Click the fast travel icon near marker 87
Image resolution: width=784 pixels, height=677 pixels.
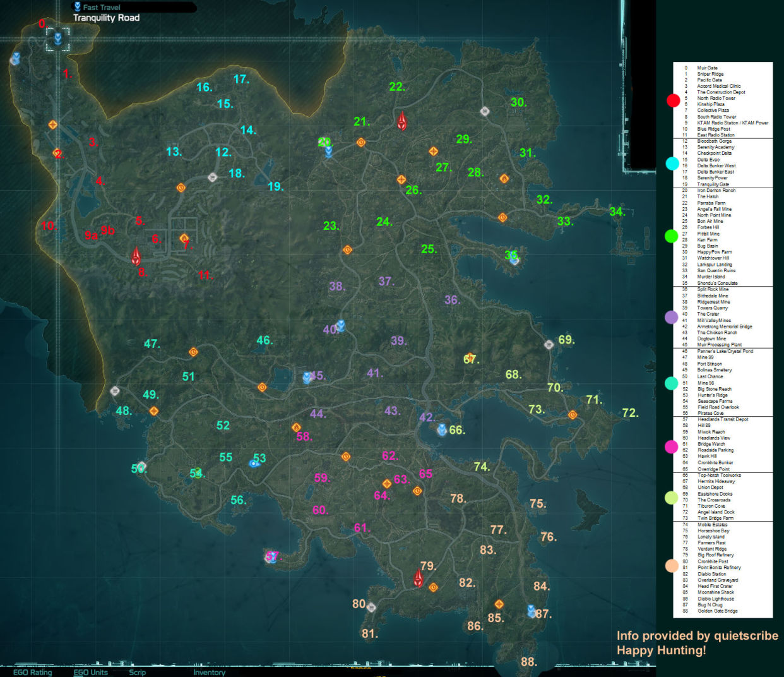[x=532, y=611]
